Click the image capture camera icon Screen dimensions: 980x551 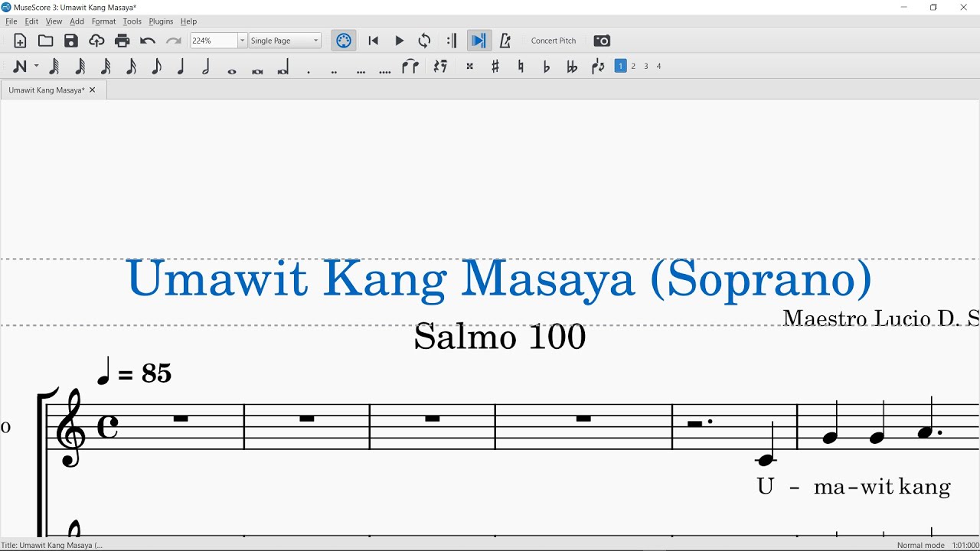point(602,41)
